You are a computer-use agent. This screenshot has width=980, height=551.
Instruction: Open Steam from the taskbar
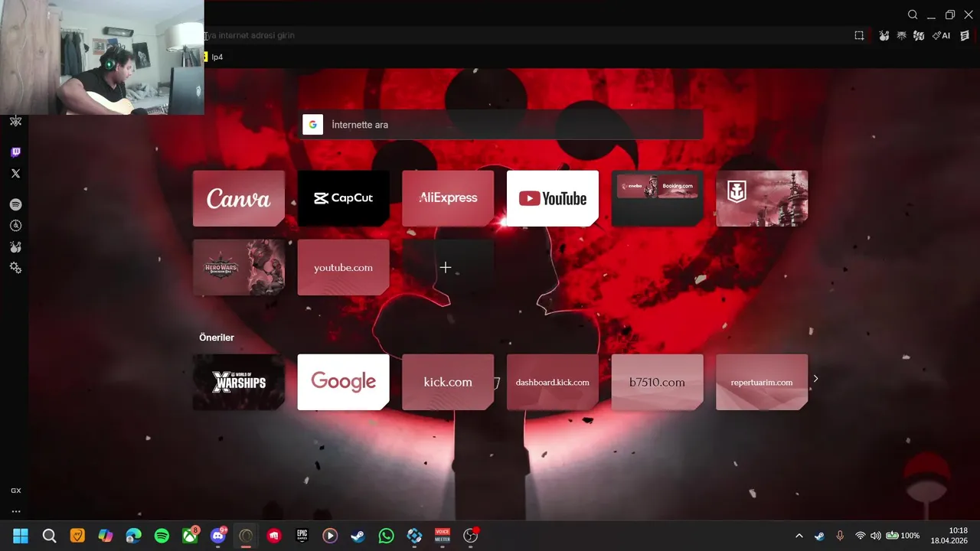click(358, 536)
